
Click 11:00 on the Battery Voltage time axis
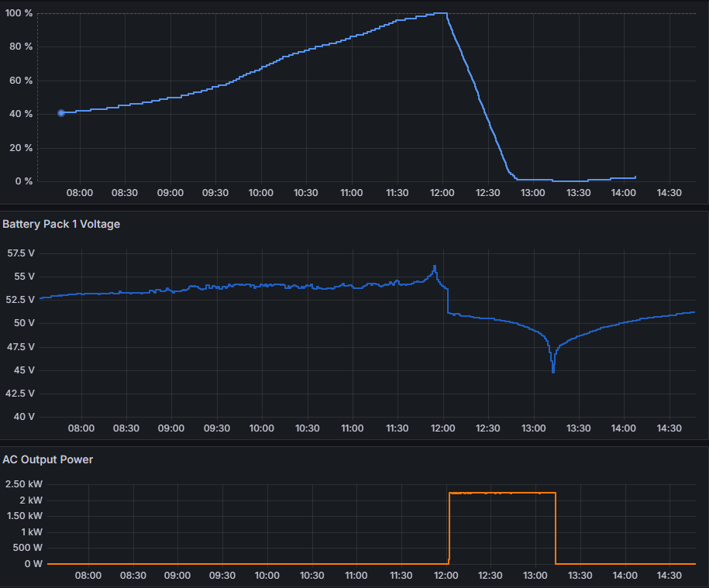click(353, 428)
